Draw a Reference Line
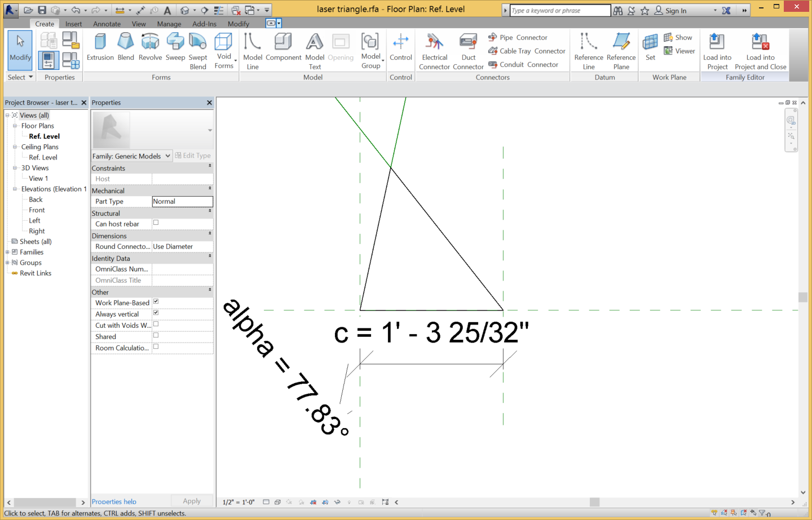812x520 pixels. click(x=589, y=51)
